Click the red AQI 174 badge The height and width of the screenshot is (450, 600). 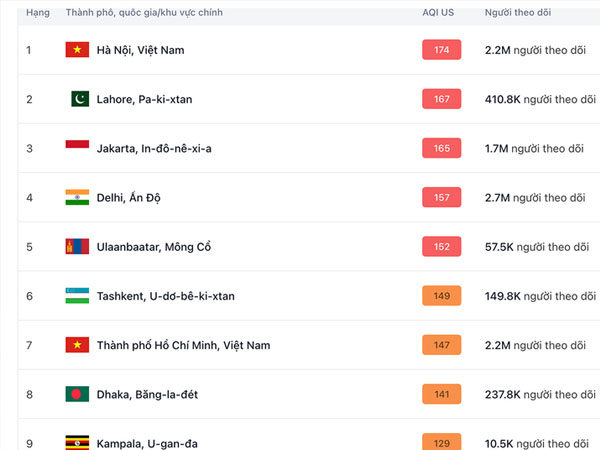pos(442,50)
